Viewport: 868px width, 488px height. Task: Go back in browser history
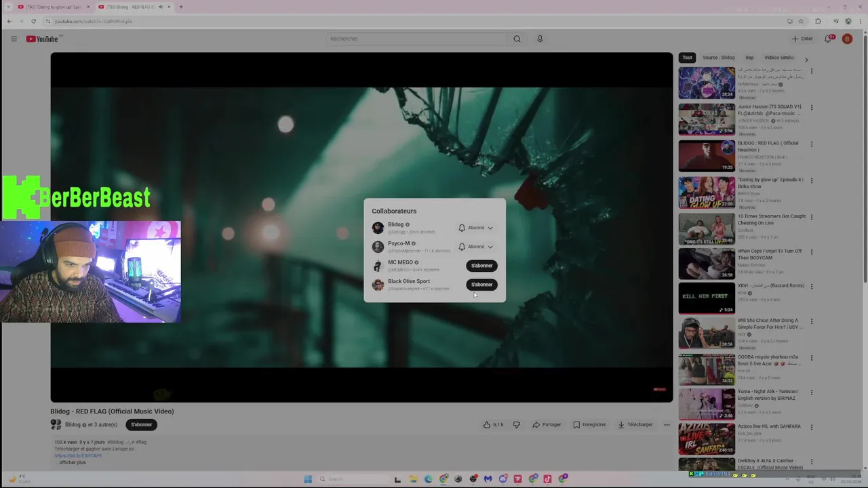click(9, 21)
